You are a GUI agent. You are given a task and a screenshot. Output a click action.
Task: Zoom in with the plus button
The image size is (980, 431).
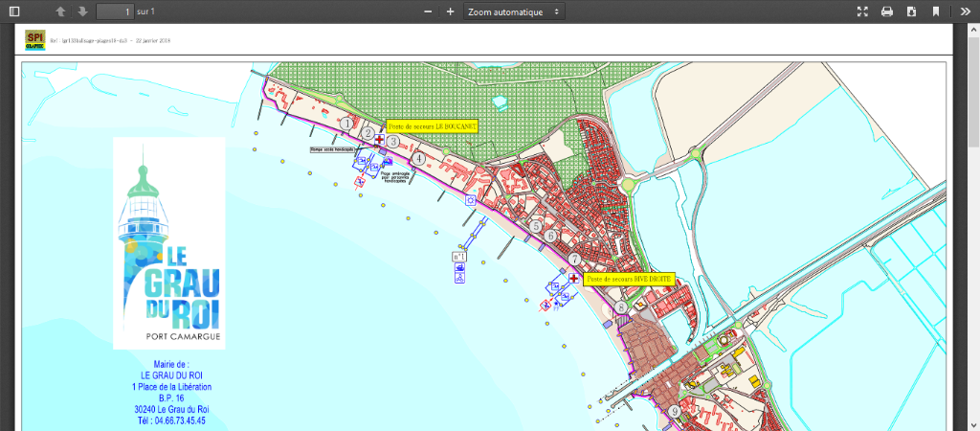point(450,11)
